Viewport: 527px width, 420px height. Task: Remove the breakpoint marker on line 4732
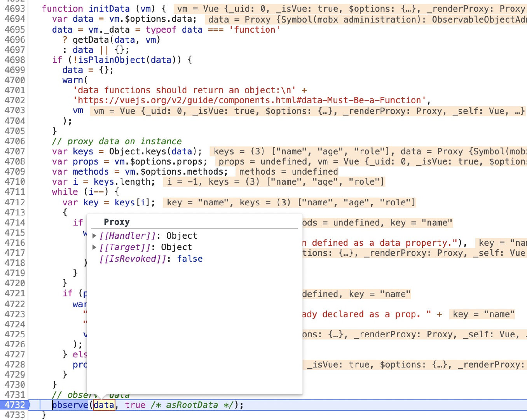pyautogui.click(x=14, y=405)
